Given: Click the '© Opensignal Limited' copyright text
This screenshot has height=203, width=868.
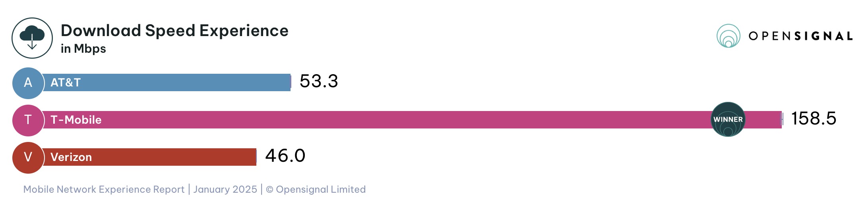Looking at the screenshot, I should point(316,190).
